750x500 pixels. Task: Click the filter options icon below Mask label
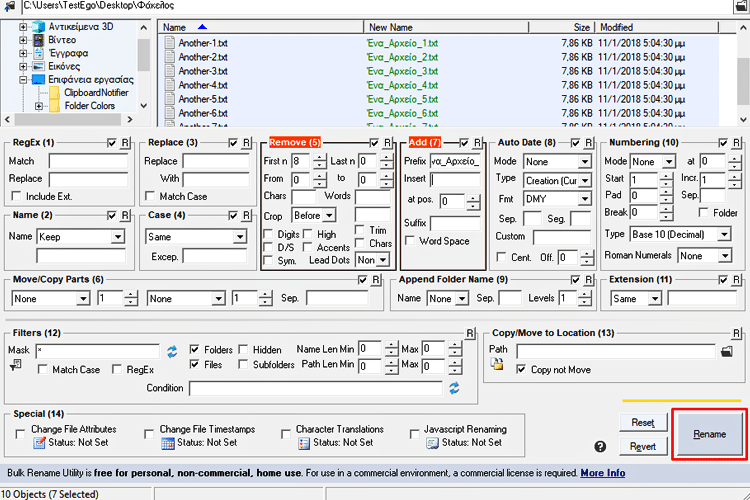(15, 366)
